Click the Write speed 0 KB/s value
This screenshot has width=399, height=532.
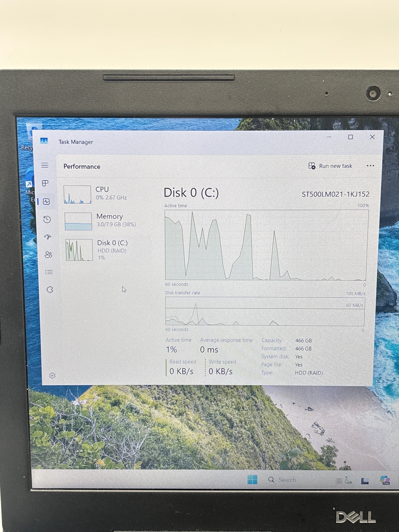tap(220, 372)
